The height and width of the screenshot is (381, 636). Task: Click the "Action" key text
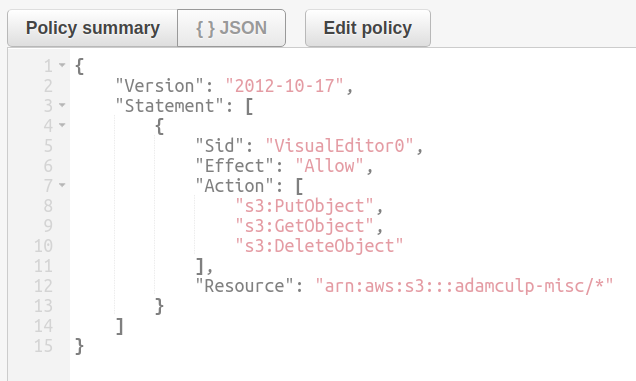[x=234, y=186]
